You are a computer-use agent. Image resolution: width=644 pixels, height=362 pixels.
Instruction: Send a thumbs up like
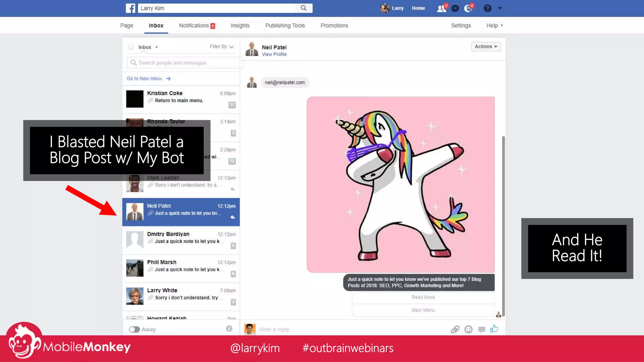(x=494, y=329)
